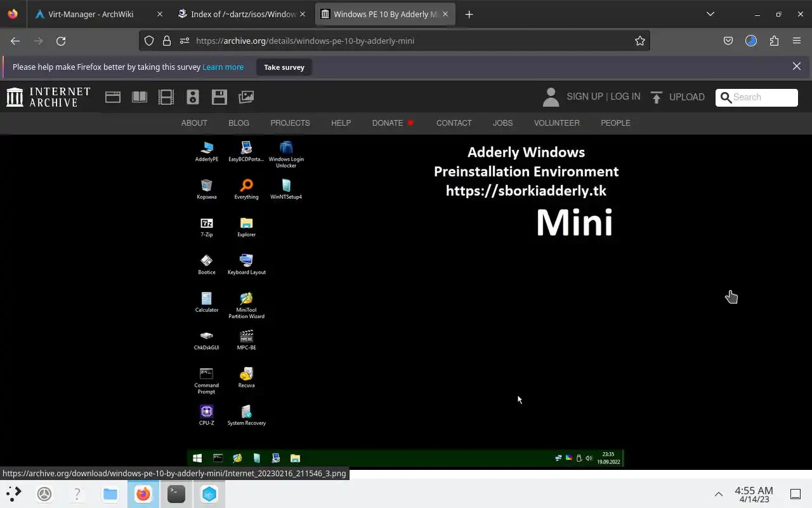Click the WinNTSetup4 icon in image
Viewport: 812px width, 508px height.
(286, 189)
